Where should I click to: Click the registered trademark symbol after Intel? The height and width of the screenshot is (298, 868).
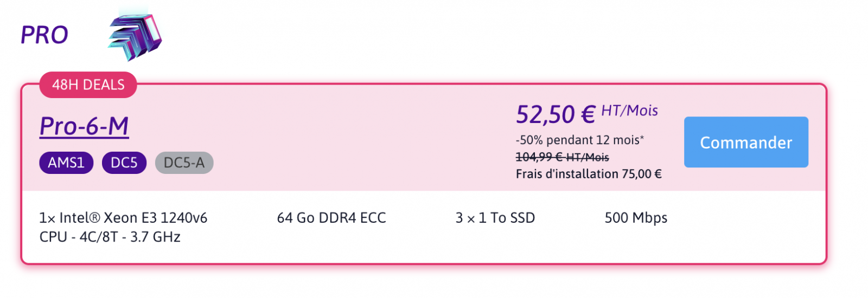coord(94,217)
